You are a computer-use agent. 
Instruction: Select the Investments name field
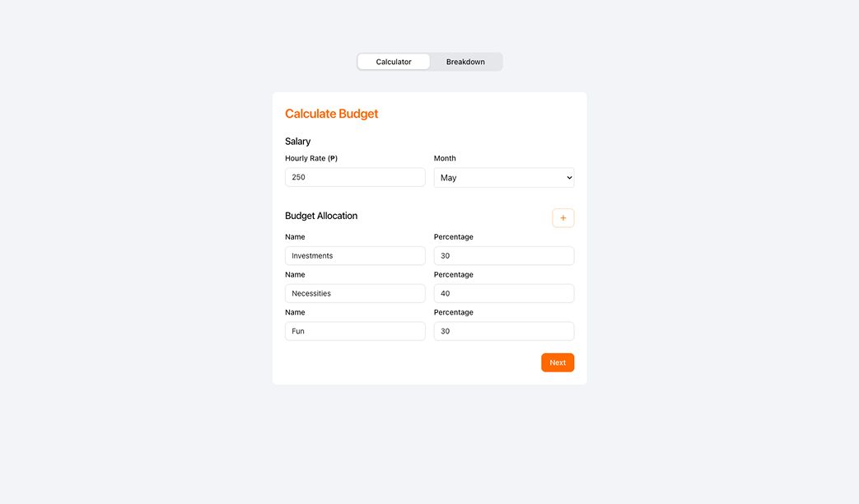(x=354, y=255)
